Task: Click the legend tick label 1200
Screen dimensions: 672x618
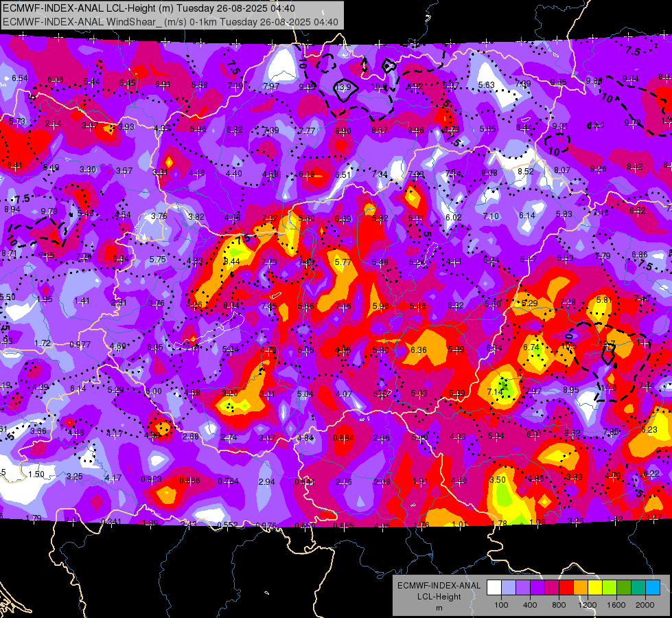Action: pyautogui.click(x=587, y=605)
